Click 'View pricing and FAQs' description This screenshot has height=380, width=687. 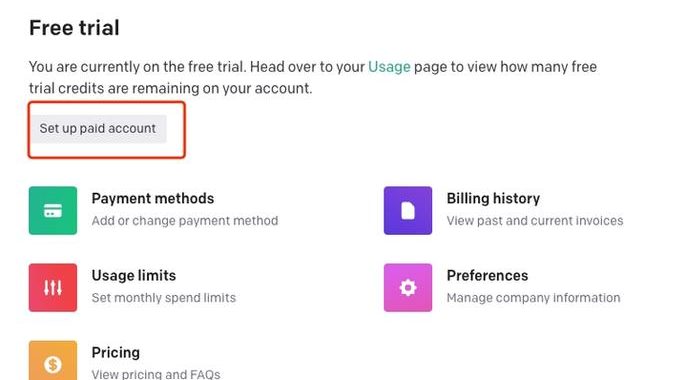156,374
